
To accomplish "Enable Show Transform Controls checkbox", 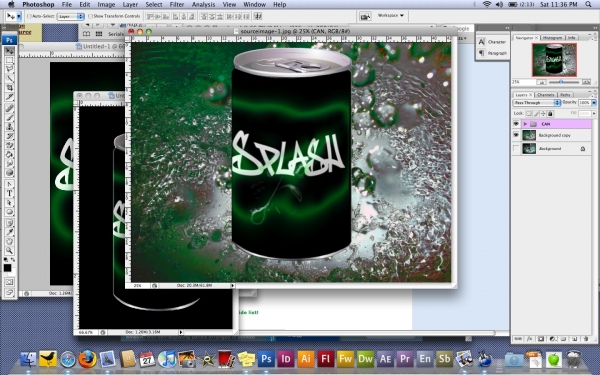I will tap(90, 16).
